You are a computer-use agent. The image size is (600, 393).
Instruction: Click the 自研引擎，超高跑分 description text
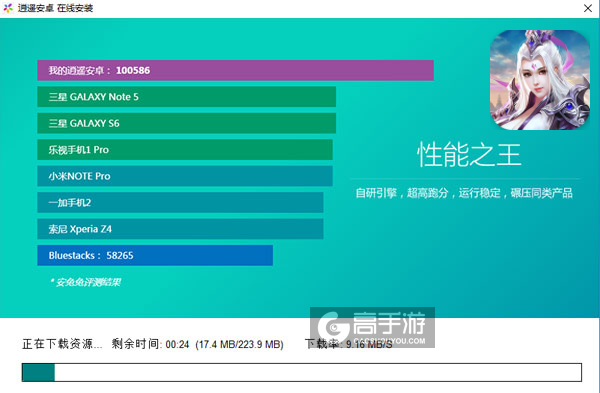point(464,193)
